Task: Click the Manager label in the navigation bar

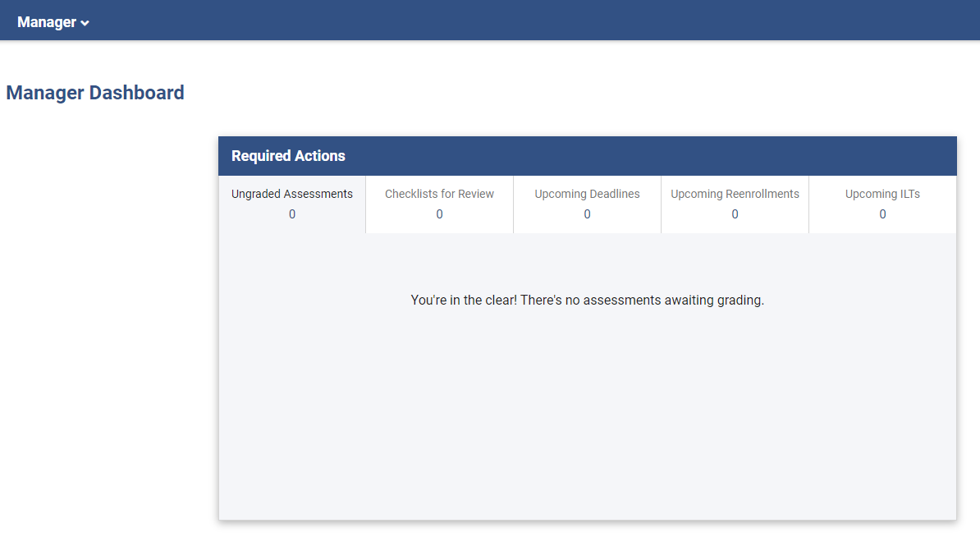Action: 48,22
